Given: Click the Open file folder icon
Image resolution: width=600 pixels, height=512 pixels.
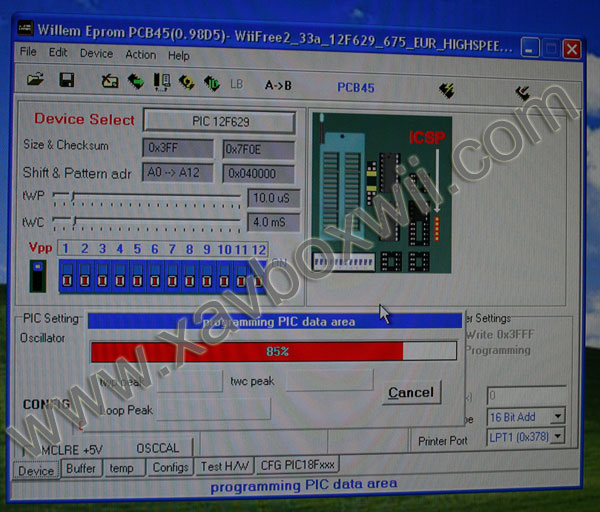Looking at the screenshot, I should pyautogui.click(x=35, y=80).
